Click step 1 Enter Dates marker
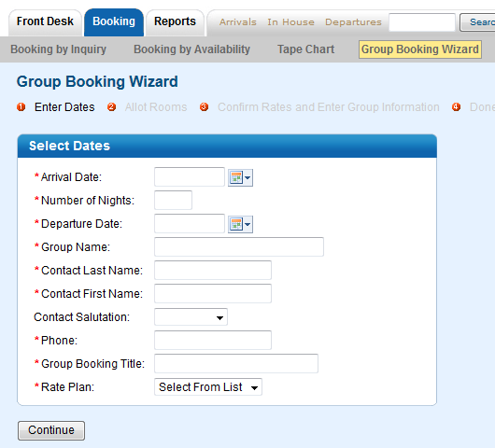 coord(21,107)
